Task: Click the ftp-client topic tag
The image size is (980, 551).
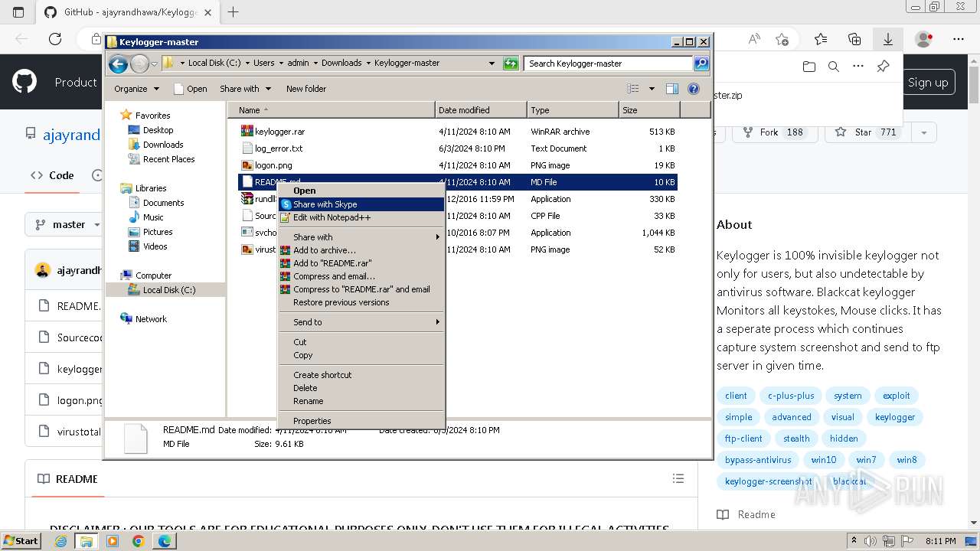Action: click(x=743, y=439)
